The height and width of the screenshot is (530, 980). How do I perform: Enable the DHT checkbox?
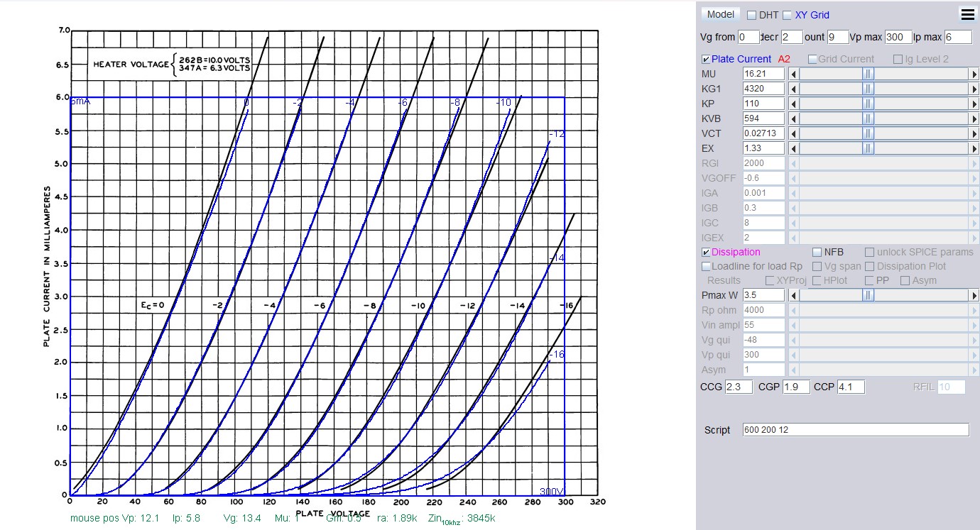click(751, 15)
